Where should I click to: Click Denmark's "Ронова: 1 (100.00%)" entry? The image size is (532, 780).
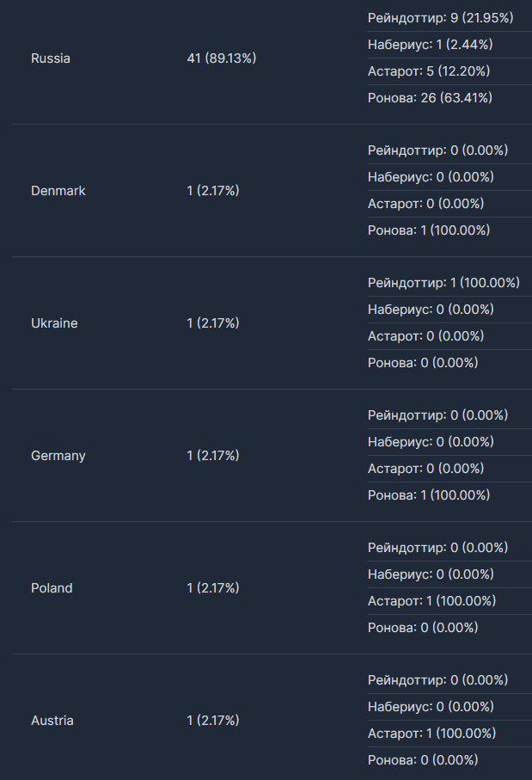click(x=429, y=230)
